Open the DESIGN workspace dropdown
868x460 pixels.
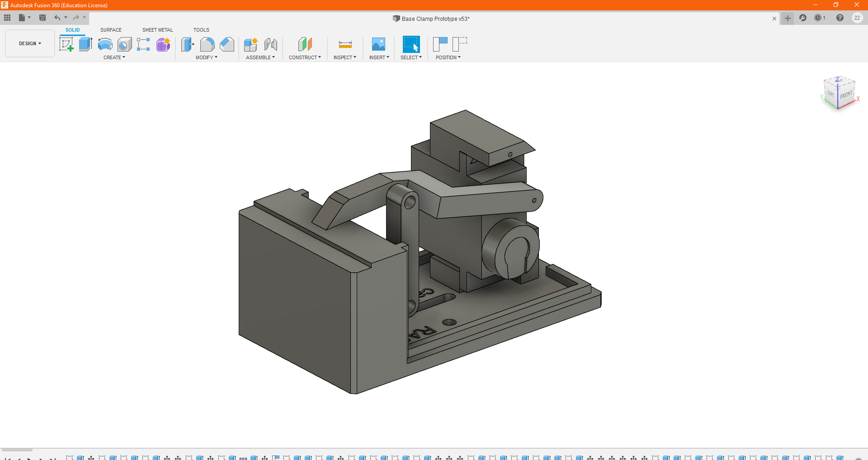(30, 43)
